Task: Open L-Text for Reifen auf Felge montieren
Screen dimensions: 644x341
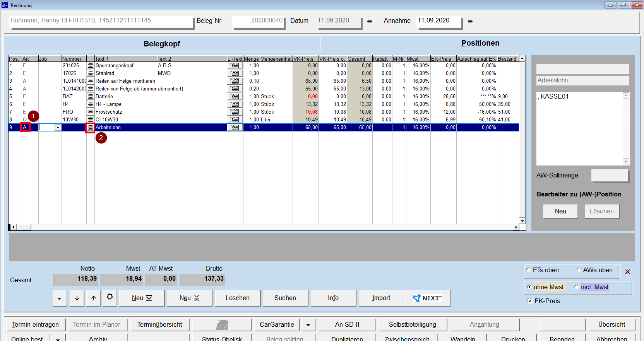Action: (x=235, y=81)
